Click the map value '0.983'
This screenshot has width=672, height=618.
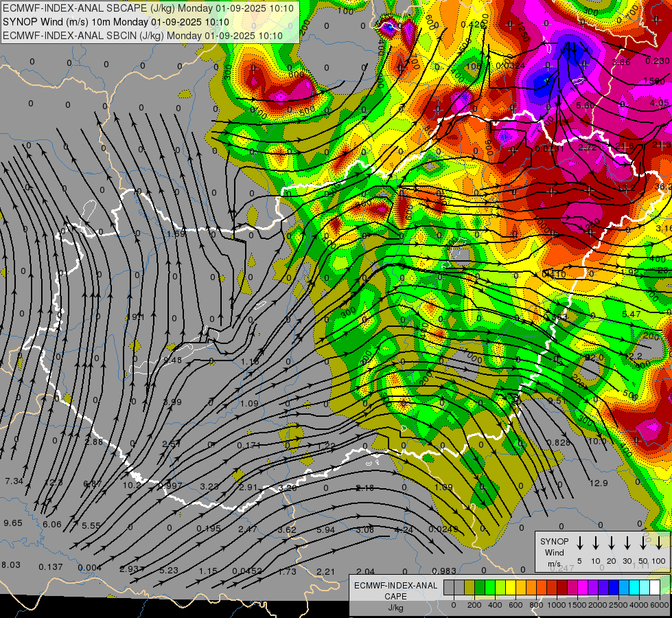pyautogui.click(x=444, y=571)
